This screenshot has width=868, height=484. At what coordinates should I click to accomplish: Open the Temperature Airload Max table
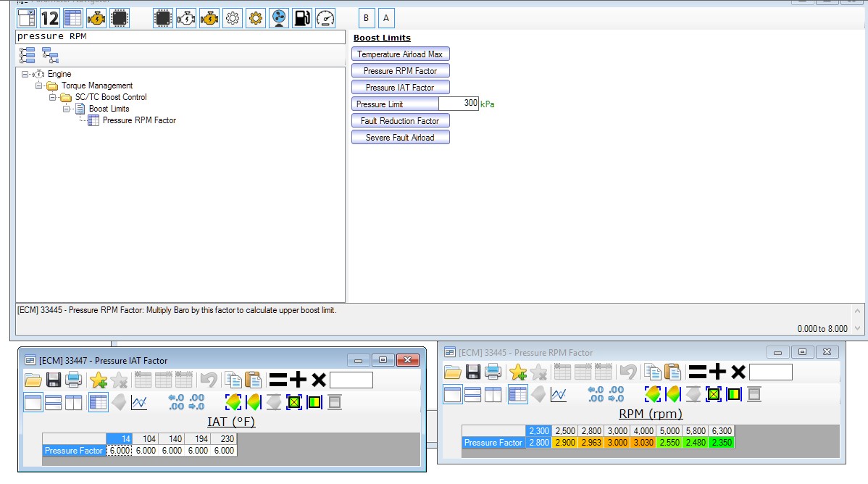tap(400, 54)
